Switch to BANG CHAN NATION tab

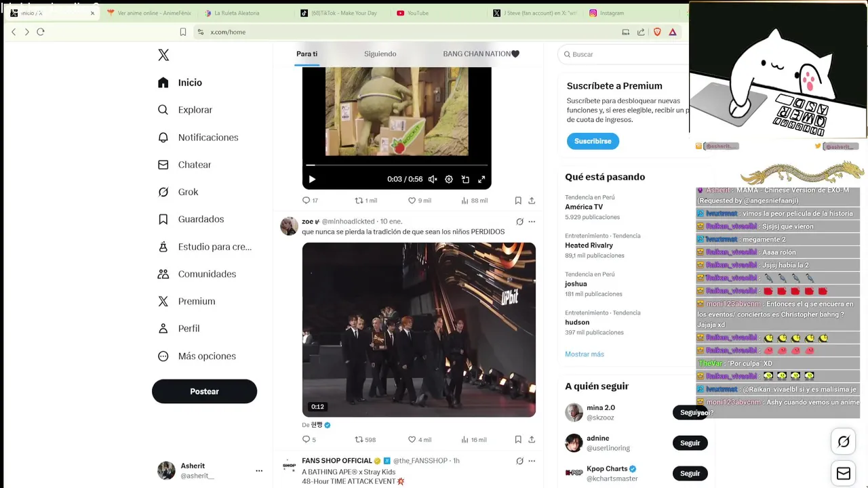tap(481, 54)
